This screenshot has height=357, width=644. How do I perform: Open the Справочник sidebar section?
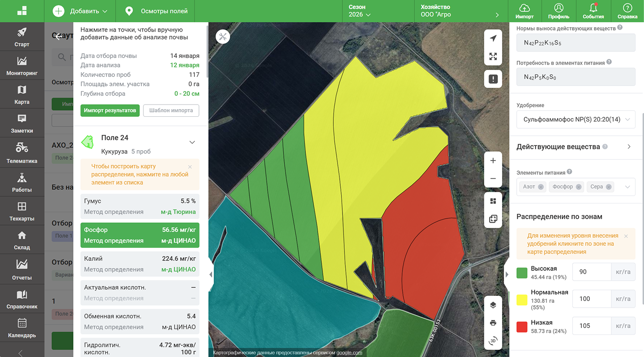tap(22, 299)
